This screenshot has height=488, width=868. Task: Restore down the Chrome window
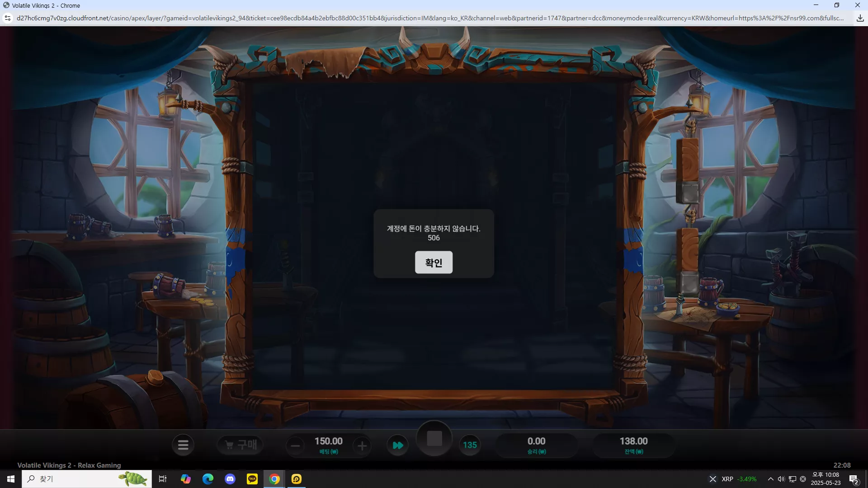(837, 5)
